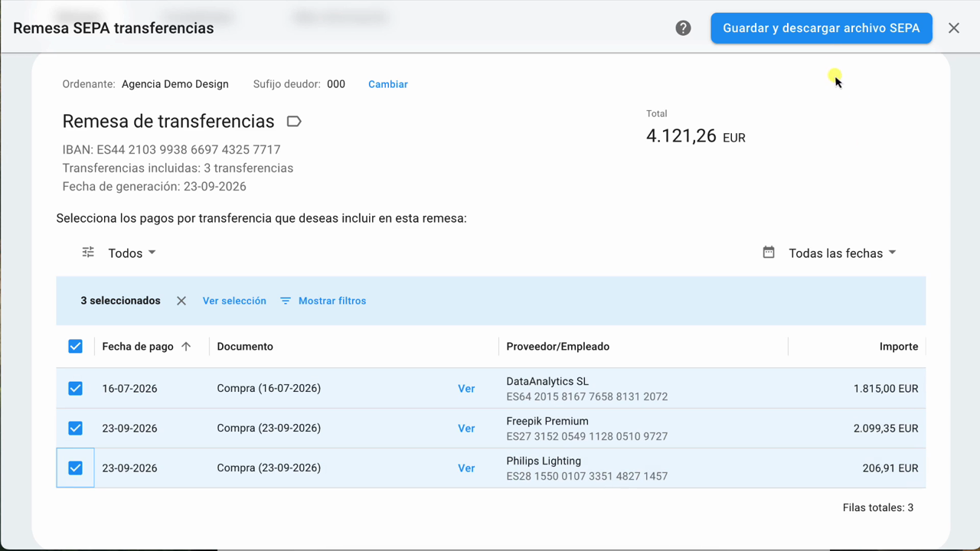Click IBAN ES27 3152 0549 1128 0510 9727
The width and height of the screenshot is (980, 551).
click(x=587, y=436)
